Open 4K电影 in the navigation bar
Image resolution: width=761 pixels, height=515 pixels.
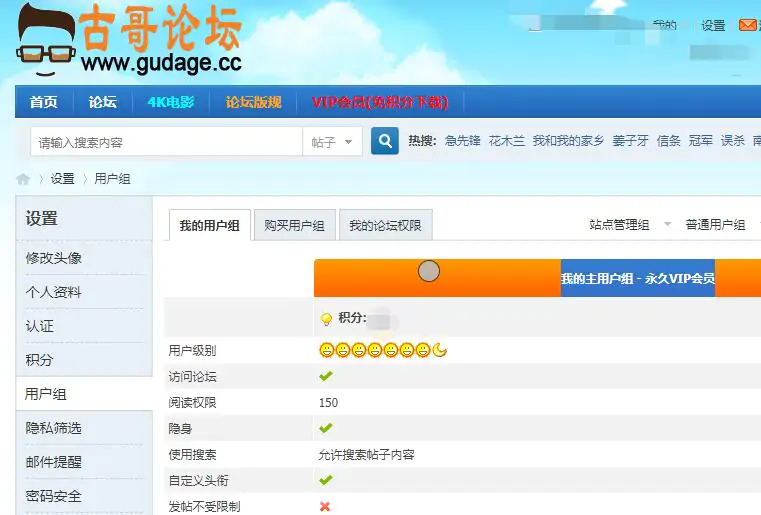coord(171,102)
